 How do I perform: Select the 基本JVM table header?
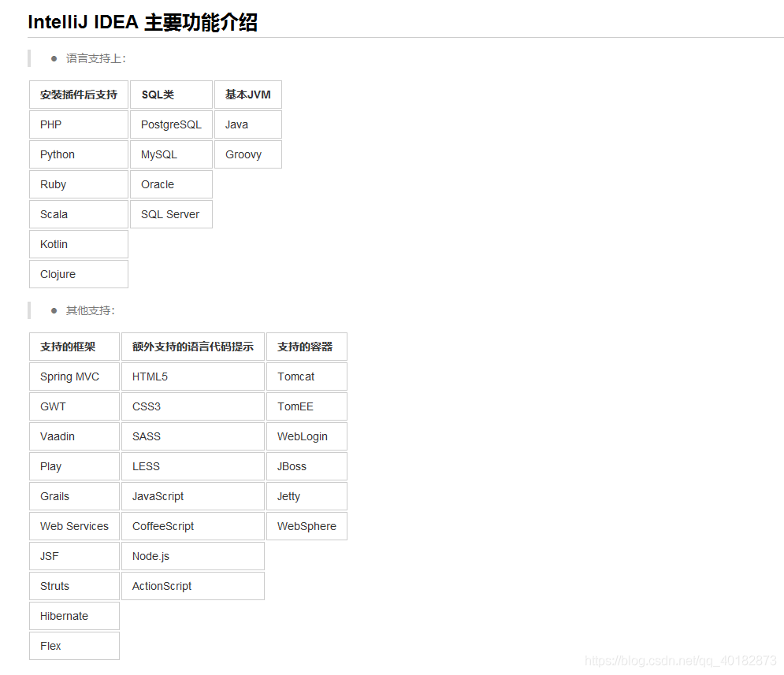[x=247, y=95]
